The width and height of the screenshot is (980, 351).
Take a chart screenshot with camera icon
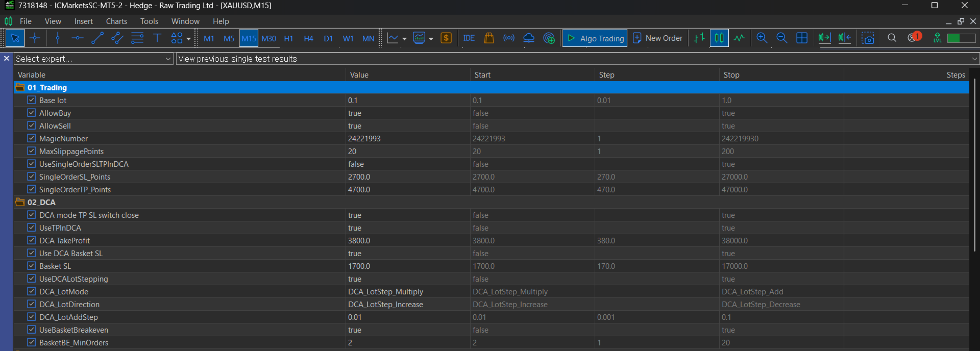pos(868,38)
